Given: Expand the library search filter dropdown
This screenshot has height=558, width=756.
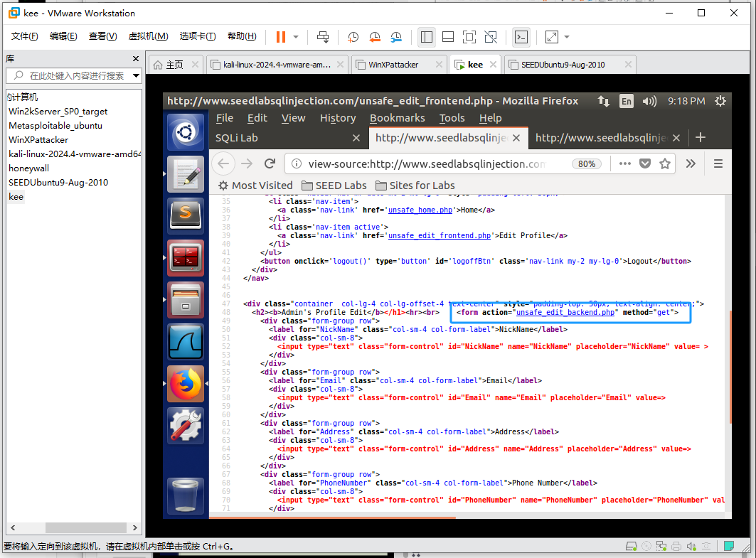Looking at the screenshot, I should point(137,75).
